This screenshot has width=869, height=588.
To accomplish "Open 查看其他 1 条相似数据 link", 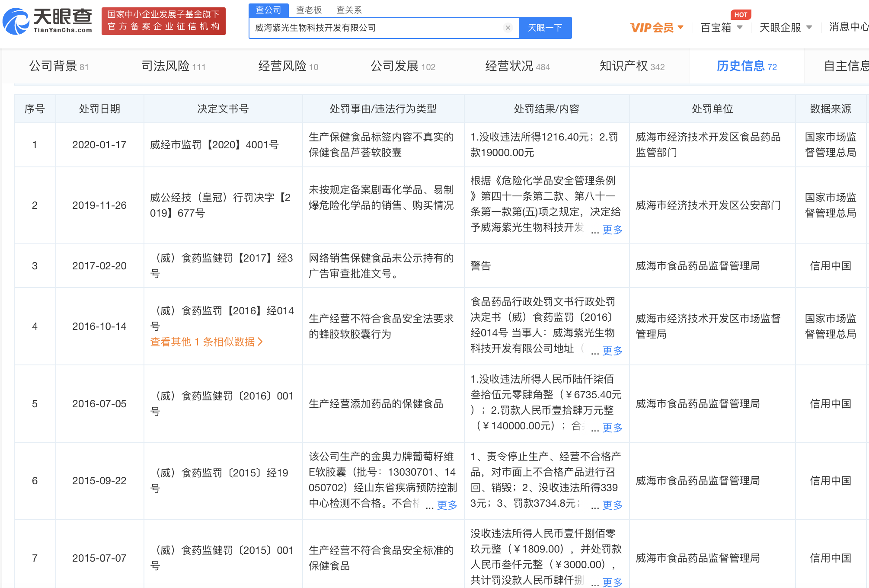I will point(206,342).
